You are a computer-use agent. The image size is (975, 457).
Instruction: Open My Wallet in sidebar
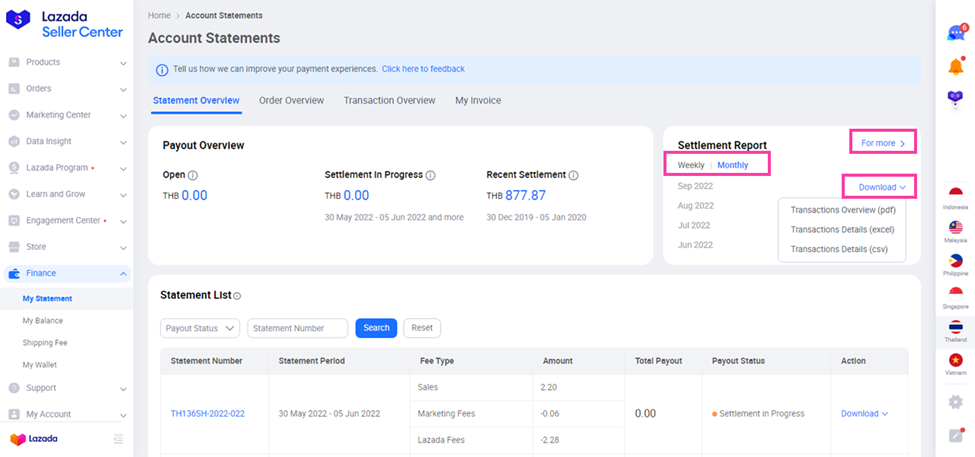[x=40, y=365]
